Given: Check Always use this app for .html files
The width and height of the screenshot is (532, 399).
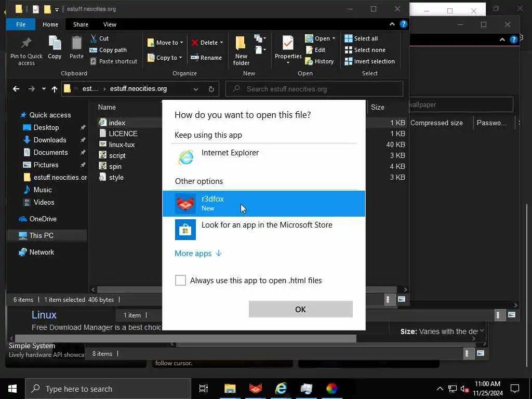Looking at the screenshot, I should [x=180, y=280].
